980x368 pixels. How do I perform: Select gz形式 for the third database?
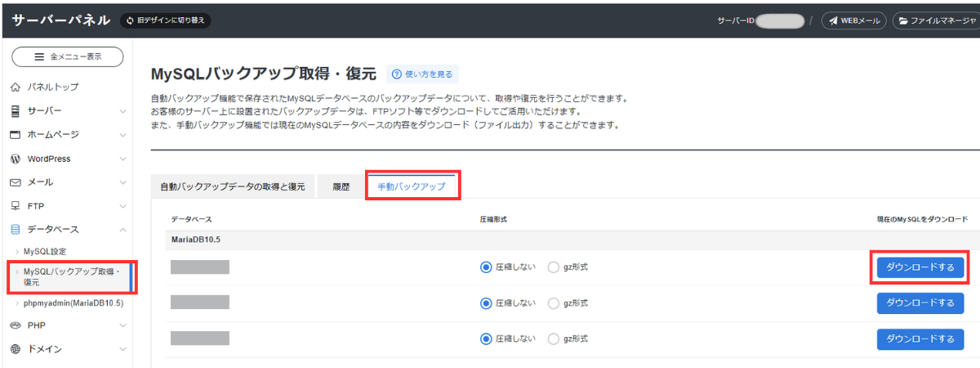[x=554, y=339]
